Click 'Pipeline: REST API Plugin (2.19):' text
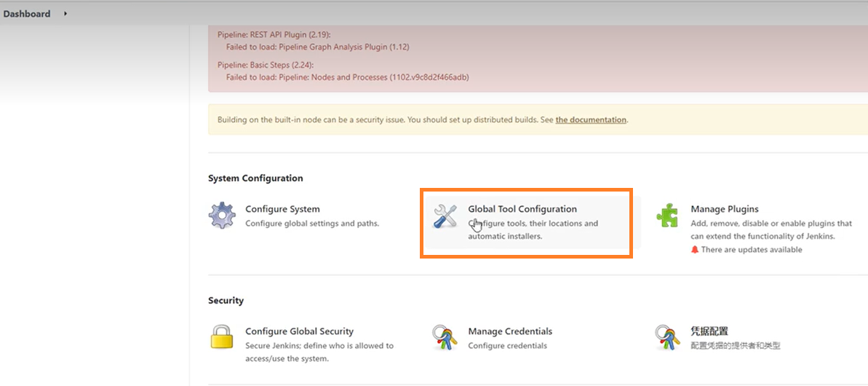The height and width of the screenshot is (386, 868). (x=274, y=34)
